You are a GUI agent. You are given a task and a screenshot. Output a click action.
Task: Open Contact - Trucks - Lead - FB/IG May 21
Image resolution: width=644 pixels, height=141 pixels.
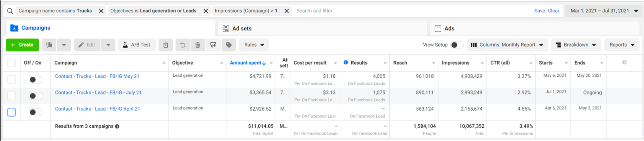(97, 76)
